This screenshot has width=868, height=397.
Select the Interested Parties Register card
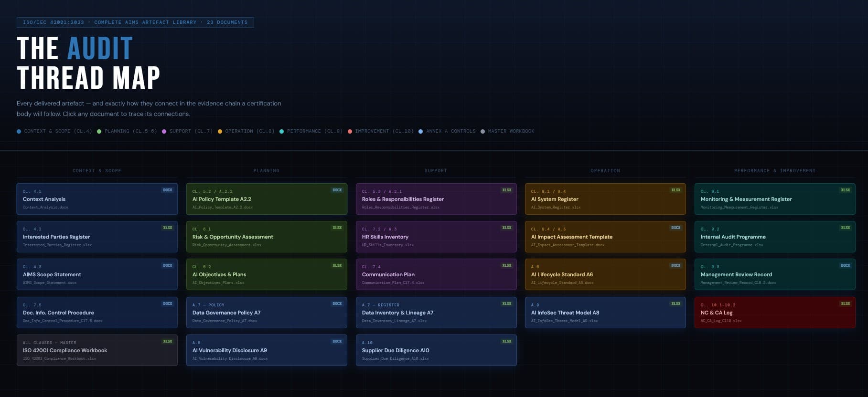click(x=97, y=237)
